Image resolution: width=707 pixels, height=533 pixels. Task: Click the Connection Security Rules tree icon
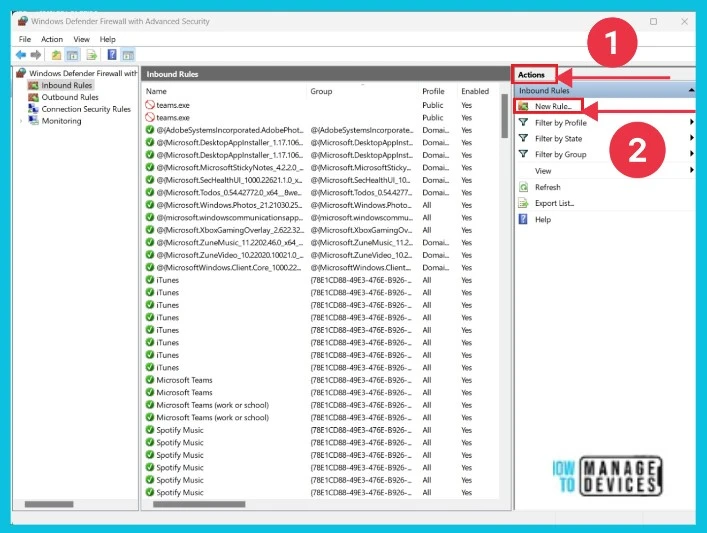(33, 109)
